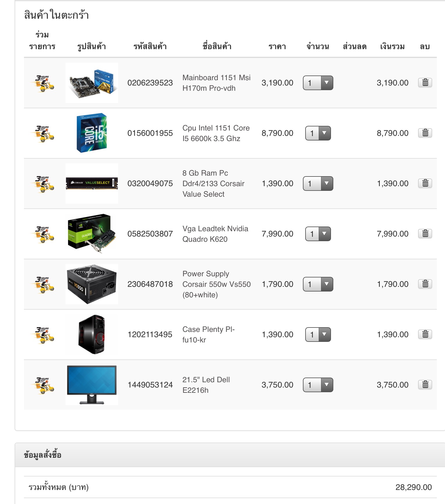This screenshot has width=445, height=504.
Task: Click the Intel Core i5 box image
Action: coord(92,133)
